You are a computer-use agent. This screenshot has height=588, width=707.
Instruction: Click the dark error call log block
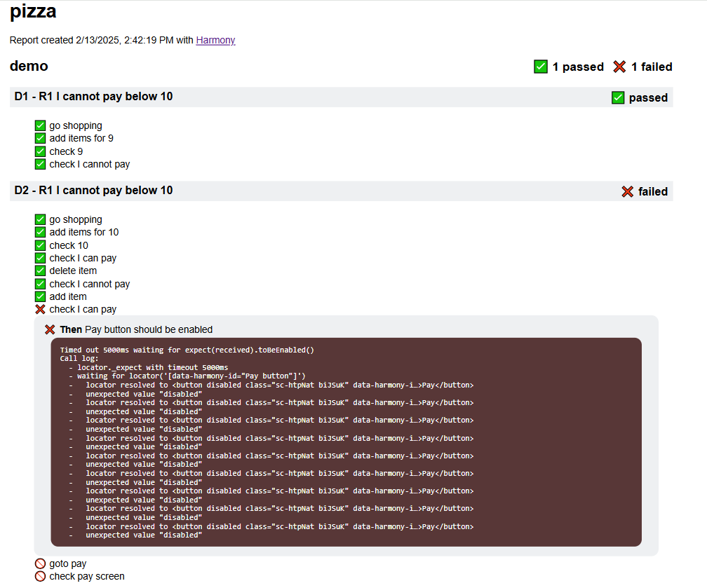pyautogui.click(x=346, y=442)
